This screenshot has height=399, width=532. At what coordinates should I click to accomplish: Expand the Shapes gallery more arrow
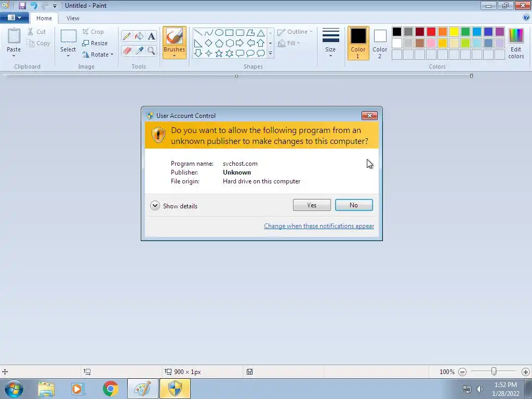click(x=270, y=54)
